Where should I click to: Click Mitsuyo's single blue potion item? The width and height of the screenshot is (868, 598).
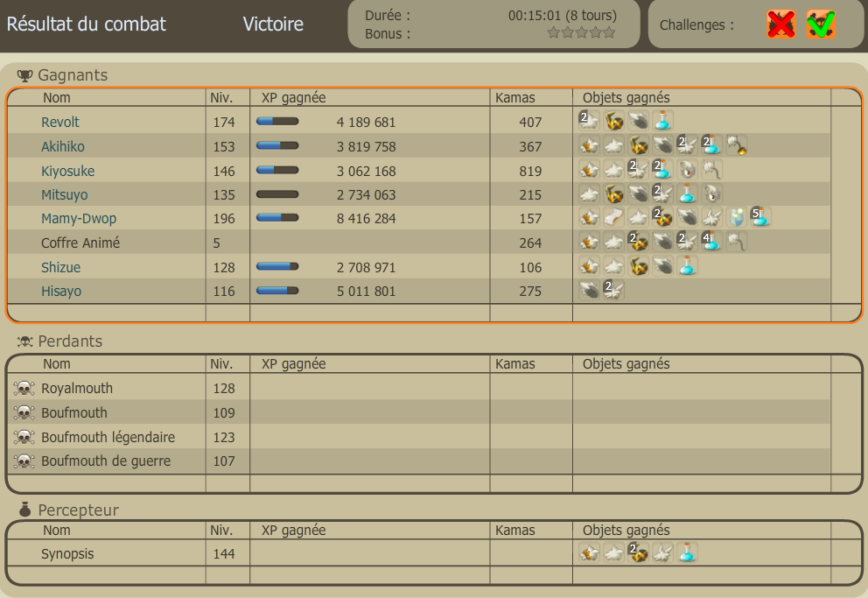click(687, 193)
